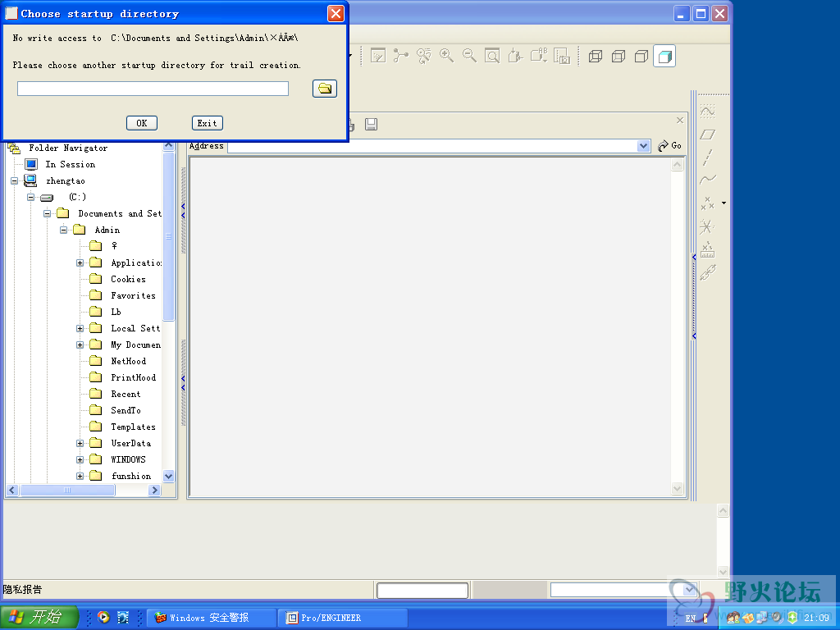Select the Coordinate System tool

tap(707, 226)
